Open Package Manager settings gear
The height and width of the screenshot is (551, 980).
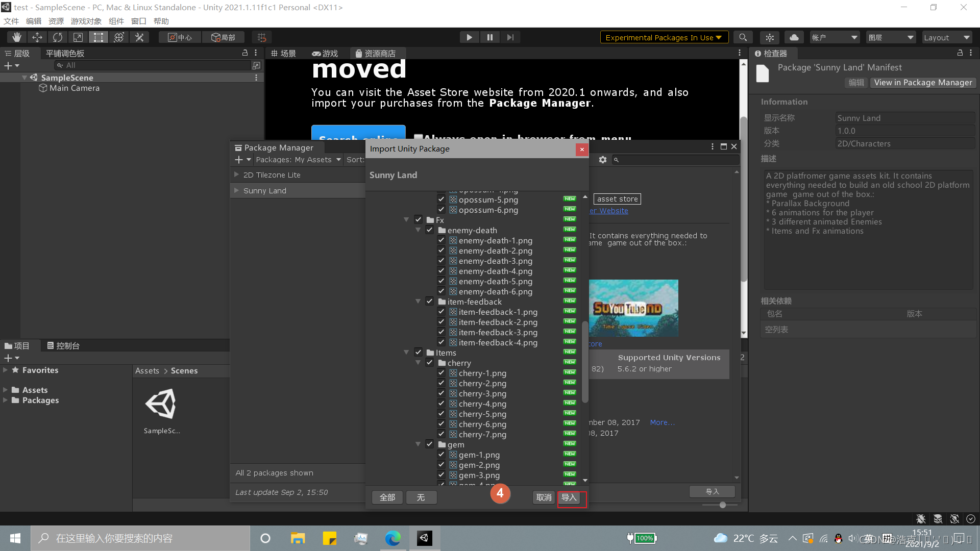603,160
